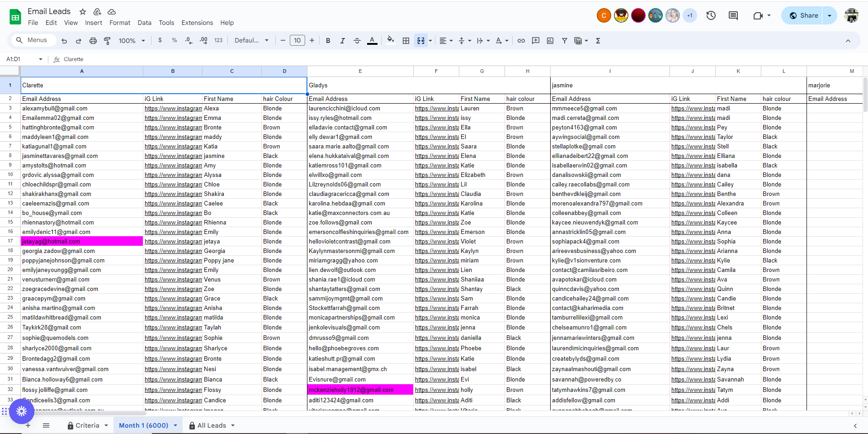Insert a link with the chain icon

[521, 41]
